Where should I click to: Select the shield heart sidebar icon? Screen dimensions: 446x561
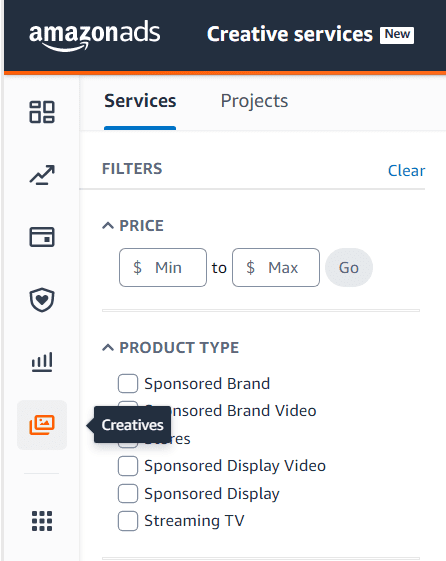42,299
